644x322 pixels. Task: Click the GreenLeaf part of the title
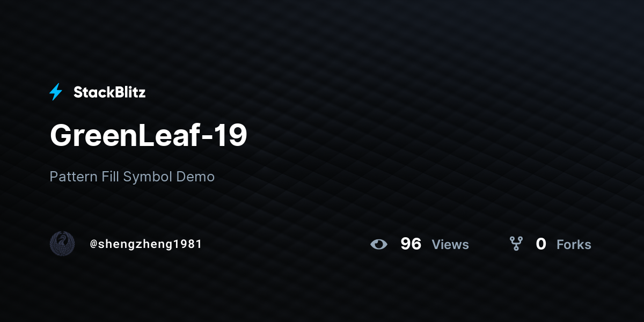click(123, 135)
